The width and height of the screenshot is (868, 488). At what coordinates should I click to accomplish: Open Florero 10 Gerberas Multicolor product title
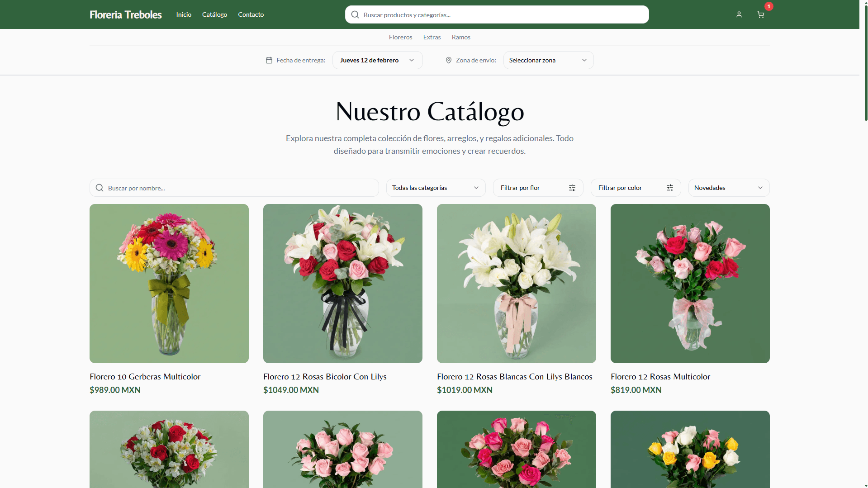click(x=145, y=376)
